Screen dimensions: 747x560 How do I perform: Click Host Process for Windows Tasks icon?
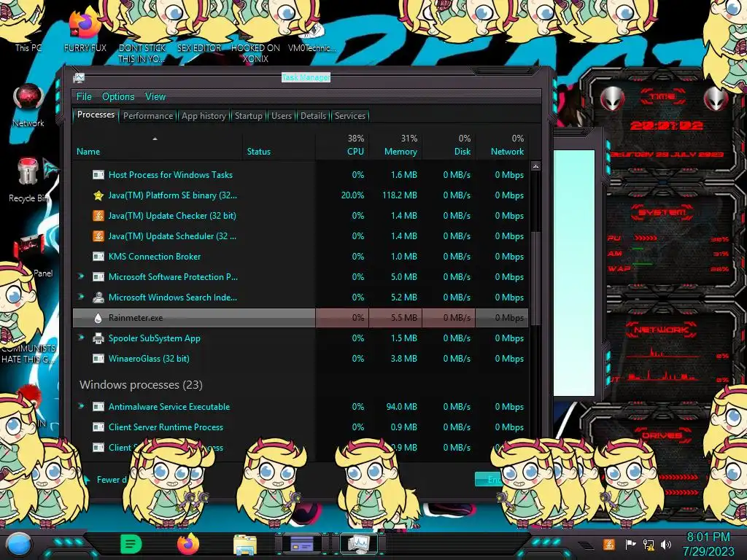[98, 175]
